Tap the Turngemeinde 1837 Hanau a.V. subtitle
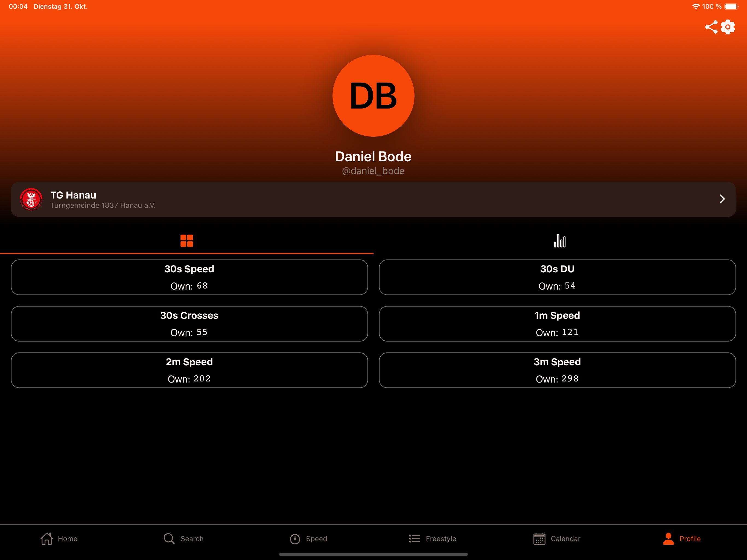The height and width of the screenshot is (560, 747). [x=103, y=205]
